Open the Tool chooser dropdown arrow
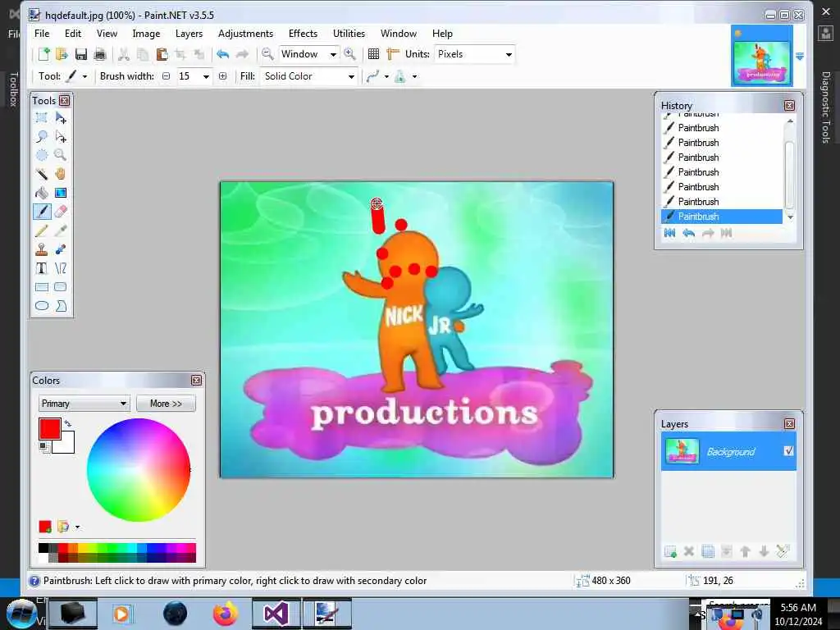The image size is (840, 630). pyautogui.click(x=84, y=76)
